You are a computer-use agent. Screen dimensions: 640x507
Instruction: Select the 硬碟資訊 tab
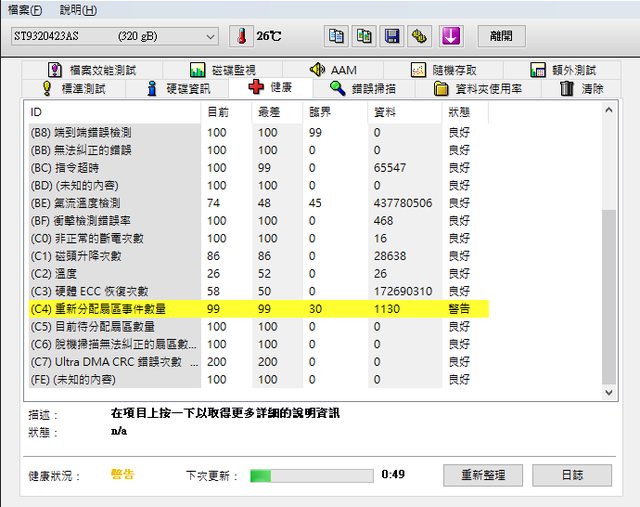coord(178,88)
